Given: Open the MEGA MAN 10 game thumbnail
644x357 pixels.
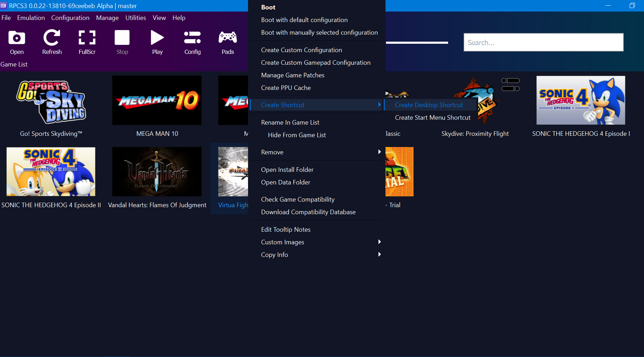Looking at the screenshot, I should pyautogui.click(x=157, y=100).
